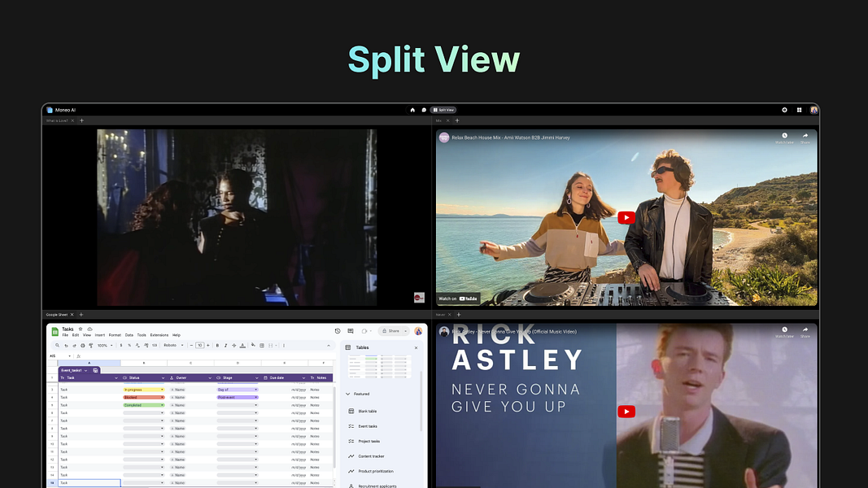Open the Owner column header dropdown
The width and height of the screenshot is (868, 488).
coord(209,378)
